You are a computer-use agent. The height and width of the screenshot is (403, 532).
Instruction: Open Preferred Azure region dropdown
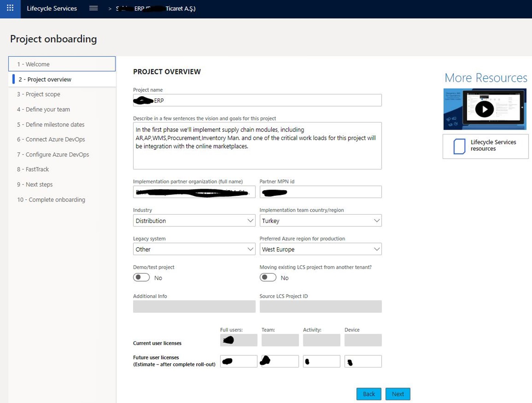321,249
